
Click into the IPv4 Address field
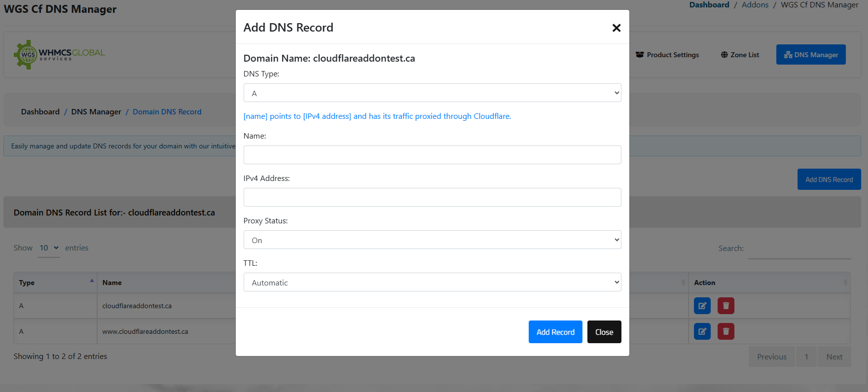click(x=432, y=197)
